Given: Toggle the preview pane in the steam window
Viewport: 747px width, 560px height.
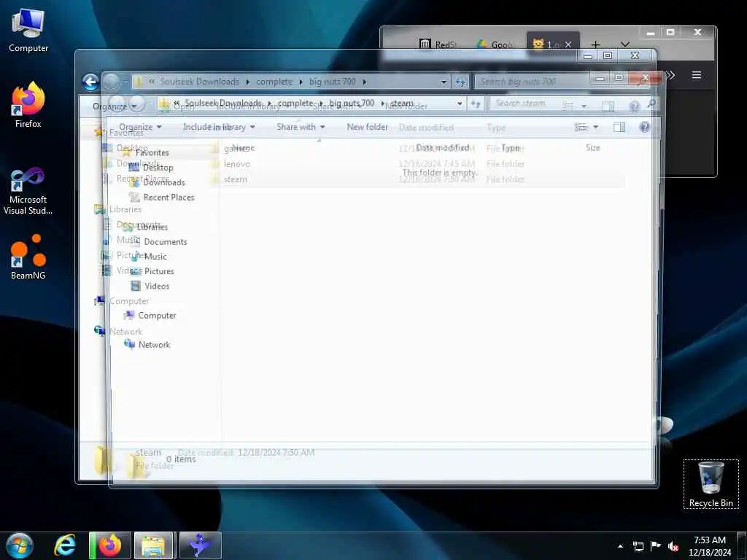Looking at the screenshot, I should click(x=619, y=127).
